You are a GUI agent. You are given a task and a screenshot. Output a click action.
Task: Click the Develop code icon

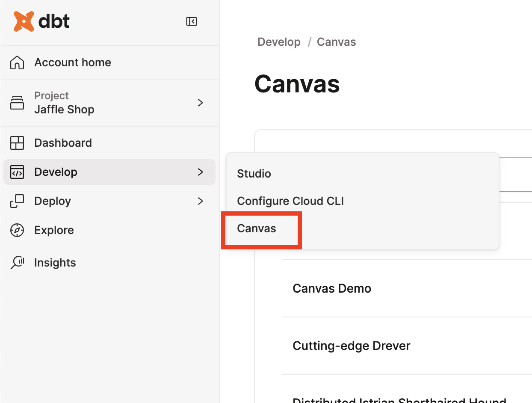coord(17,172)
